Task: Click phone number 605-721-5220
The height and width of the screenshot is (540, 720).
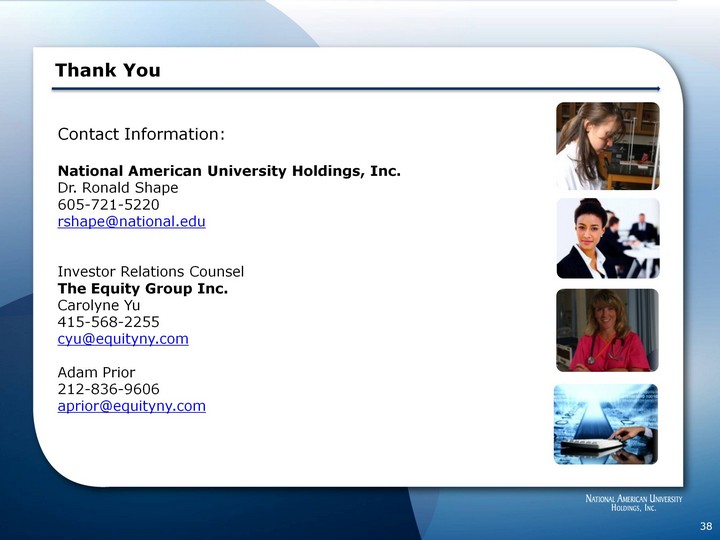Action: click(108, 204)
